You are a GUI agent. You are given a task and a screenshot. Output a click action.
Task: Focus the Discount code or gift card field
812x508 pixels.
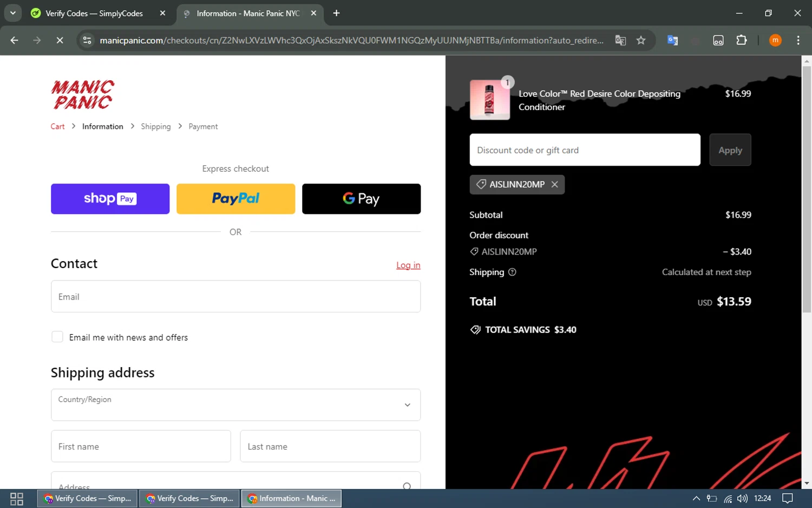tap(585, 150)
